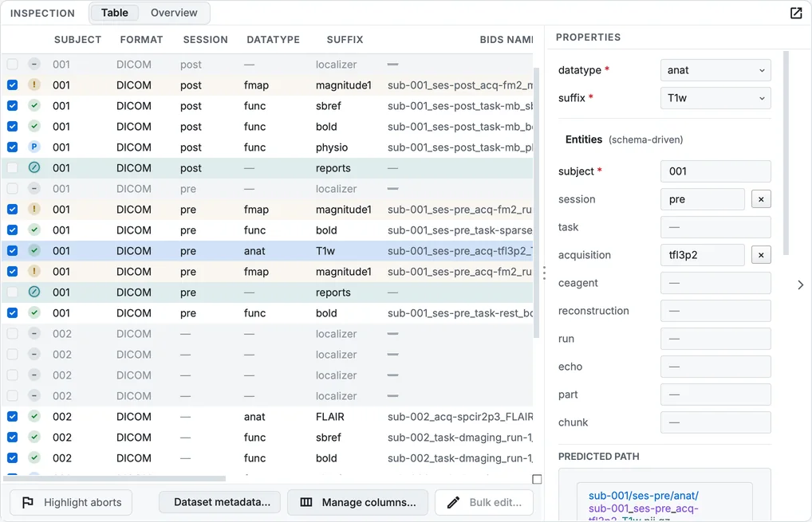Click the subject entity field showing 001
This screenshot has width=812, height=522.
(715, 171)
